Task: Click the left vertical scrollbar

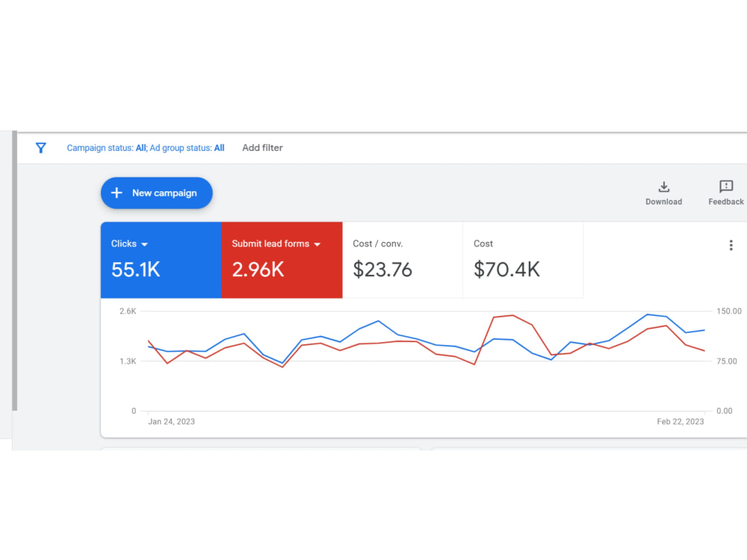Action: point(15,270)
